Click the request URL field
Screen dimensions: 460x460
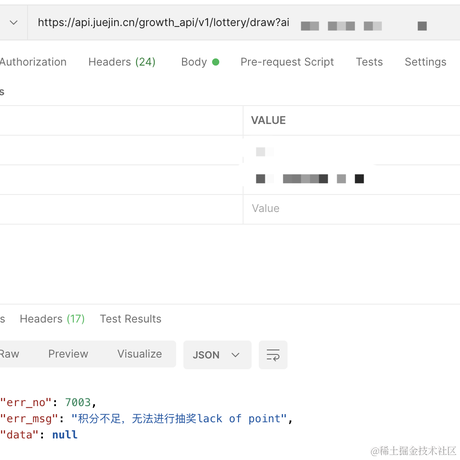pos(244,23)
